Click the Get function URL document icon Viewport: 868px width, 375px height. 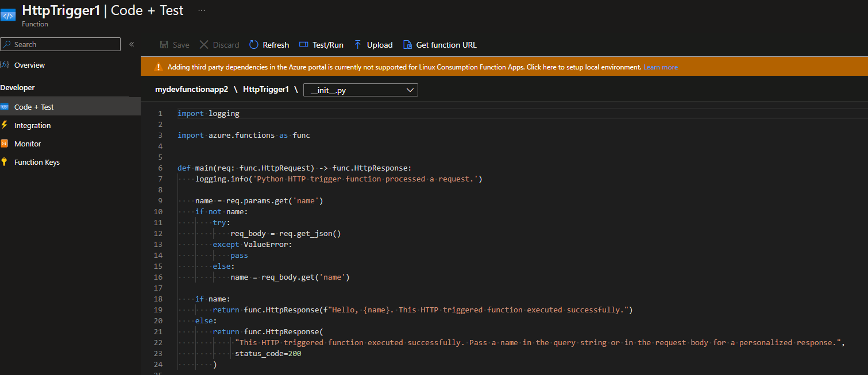tap(407, 45)
